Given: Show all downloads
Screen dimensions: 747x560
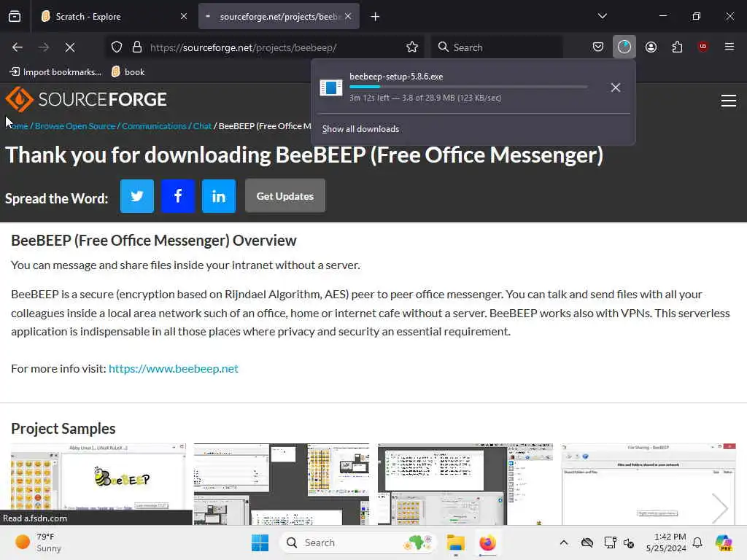Looking at the screenshot, I should click(x=360, y=129).
